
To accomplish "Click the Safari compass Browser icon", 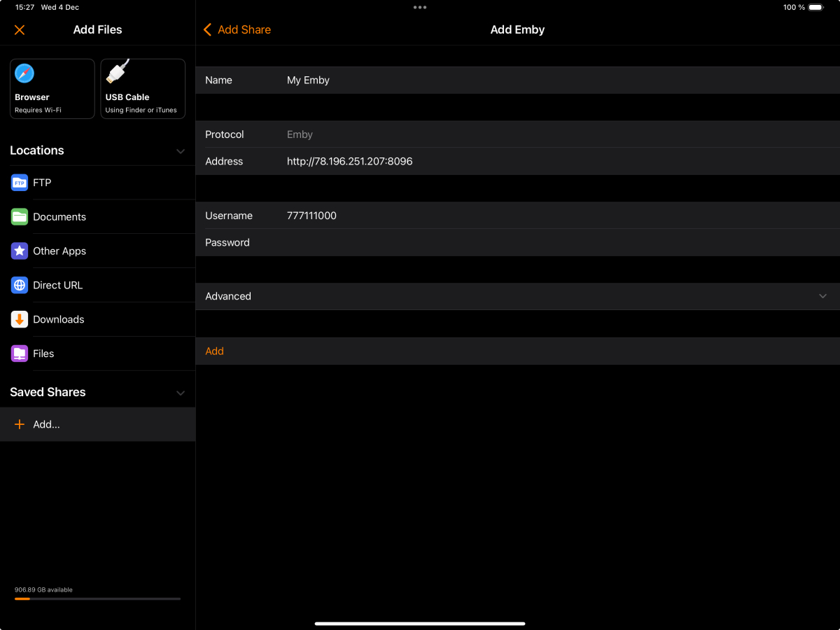I will [x=24, y=73].
